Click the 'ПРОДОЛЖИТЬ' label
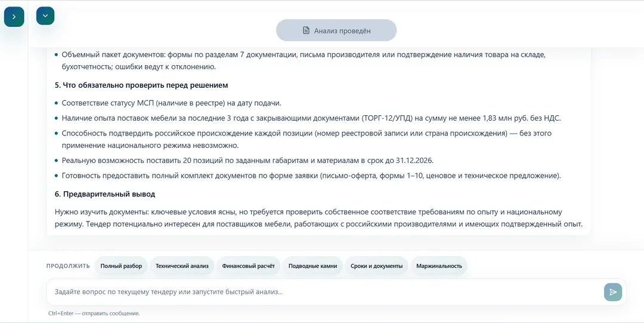644x323 pixels. tap(68, 266)
